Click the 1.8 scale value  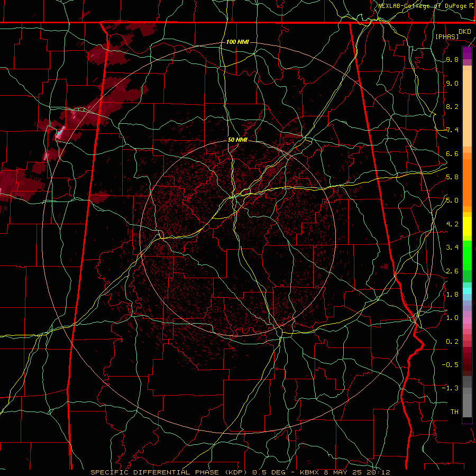[452, 295]
